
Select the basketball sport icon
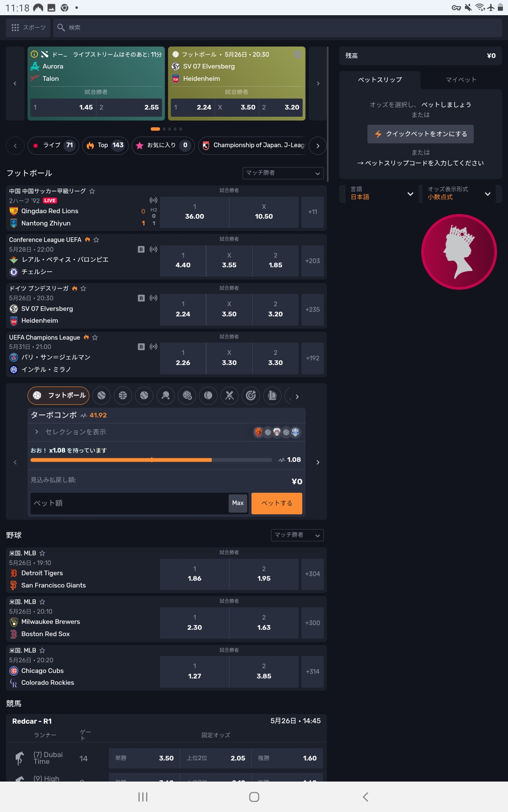tap(123, 395)
